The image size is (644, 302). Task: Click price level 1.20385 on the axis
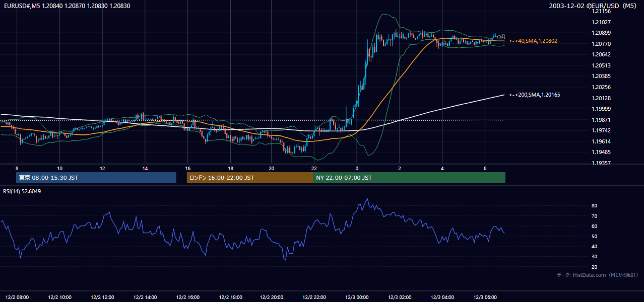click(601, 76)
